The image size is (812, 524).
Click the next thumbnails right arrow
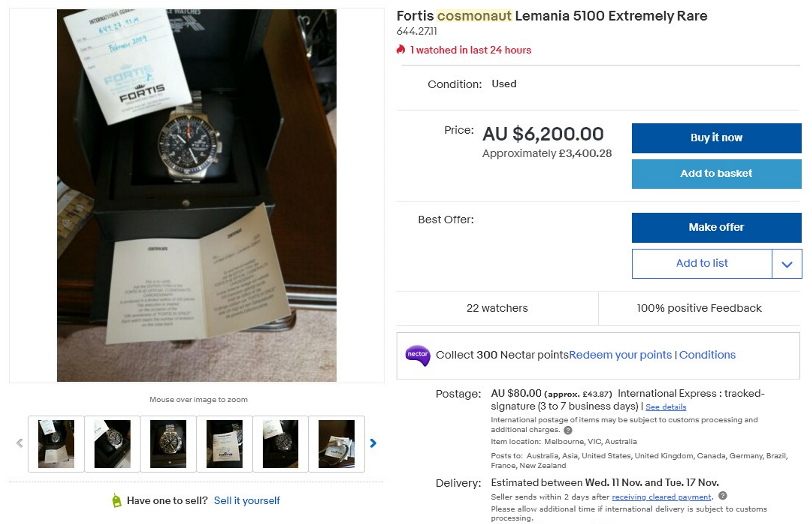(373, 443)
